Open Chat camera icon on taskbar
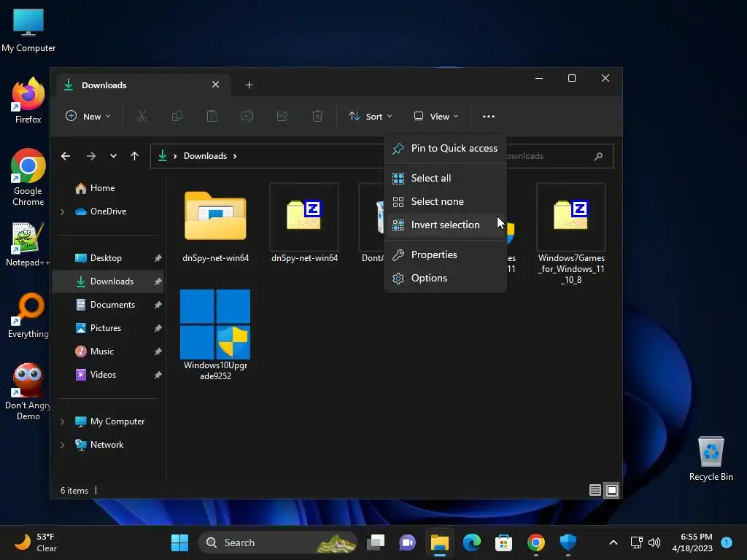747x560 pixels. (407, 542)
